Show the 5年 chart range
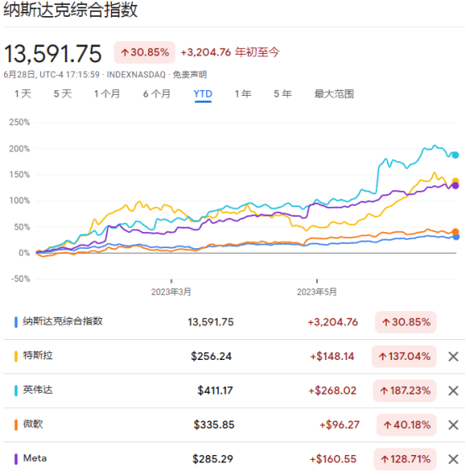Image resolution: width=466 pixels, height=476 pixels. tap(283, 94)
